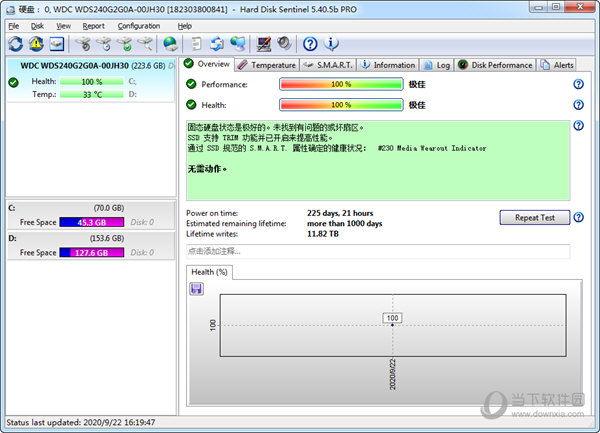Click the status bar 'Status last updated' text
The height and width of the screenshot is (433, 600).
(x=81, y=423)
